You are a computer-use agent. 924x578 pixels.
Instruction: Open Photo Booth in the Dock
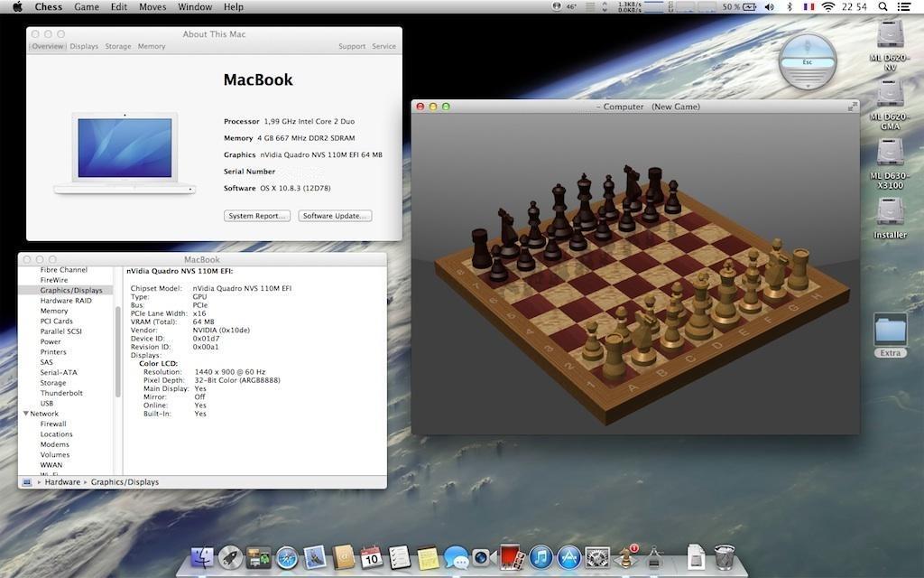tap(513, 557)
